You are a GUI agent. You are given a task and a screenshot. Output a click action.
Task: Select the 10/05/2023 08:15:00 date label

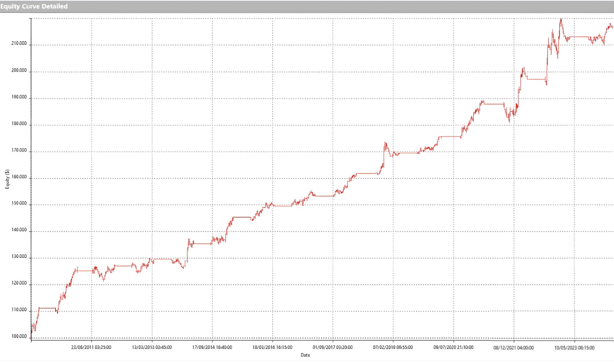574,348
